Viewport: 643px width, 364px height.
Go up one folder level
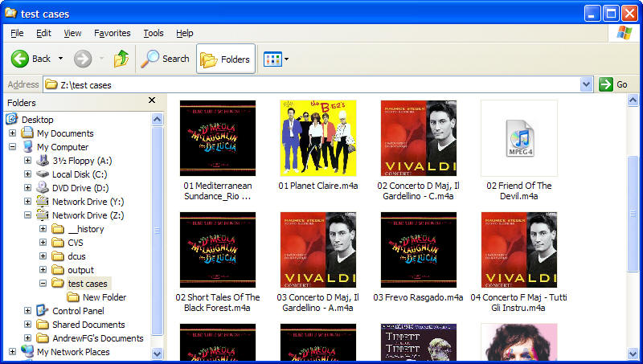tap(121, 59)
